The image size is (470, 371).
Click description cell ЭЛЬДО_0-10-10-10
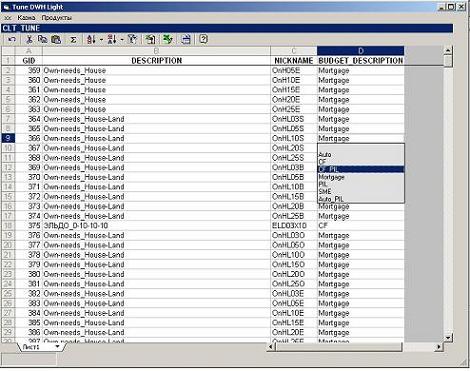[x=156, y=226]
